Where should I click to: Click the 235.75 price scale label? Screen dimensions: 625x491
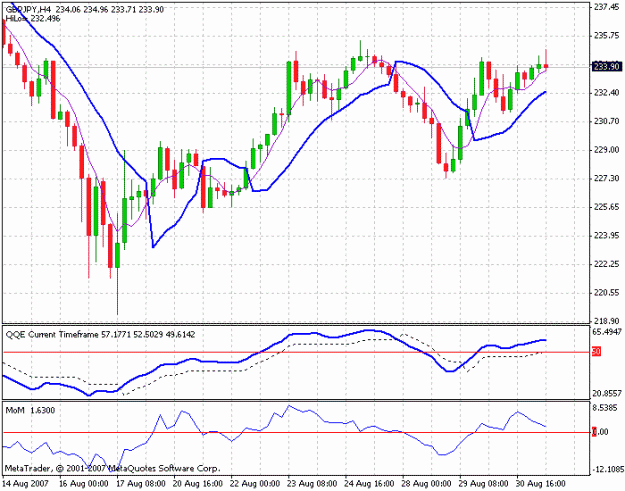coord(607,35)
